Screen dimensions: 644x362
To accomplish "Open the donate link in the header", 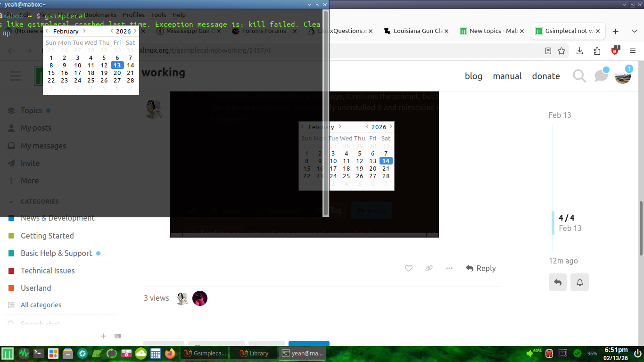I will [546, 76].
